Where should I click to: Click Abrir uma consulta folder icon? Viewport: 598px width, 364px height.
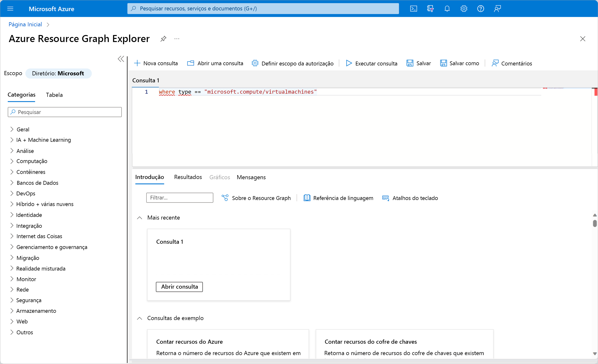click(190, 63)
